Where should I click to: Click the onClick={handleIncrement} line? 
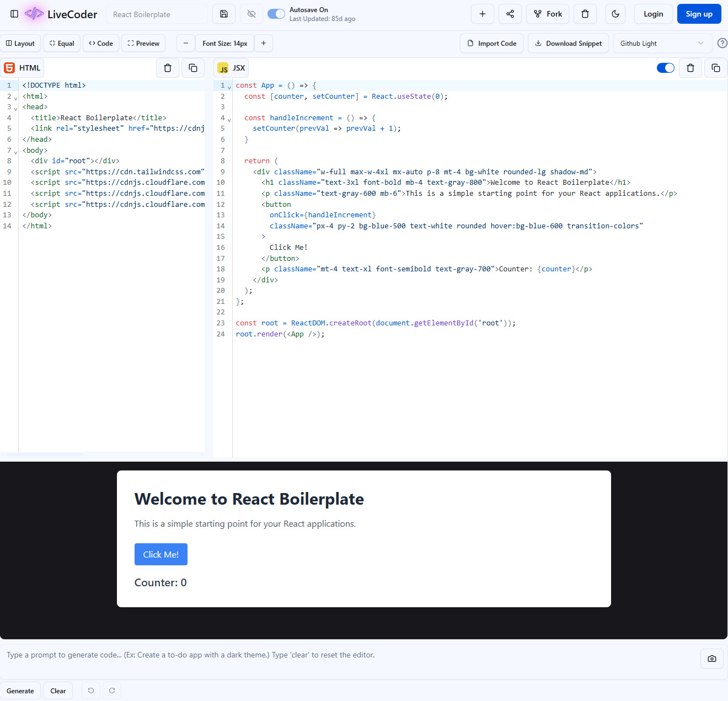tap(323, 215)
